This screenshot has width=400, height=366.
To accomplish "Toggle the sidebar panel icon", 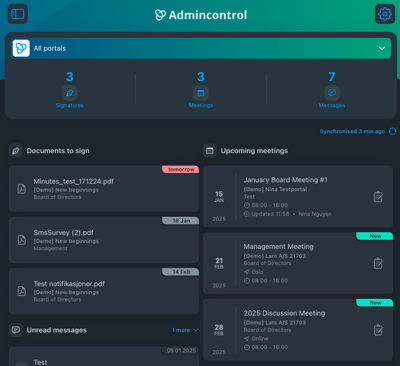I will coord(18,14).
